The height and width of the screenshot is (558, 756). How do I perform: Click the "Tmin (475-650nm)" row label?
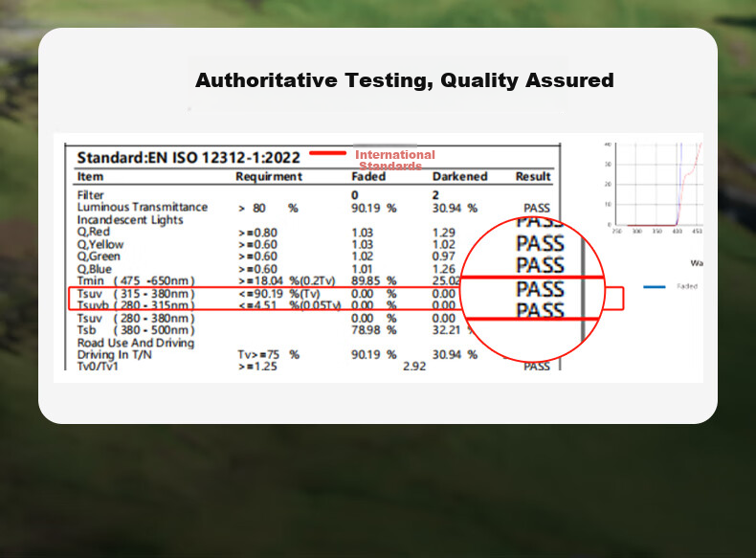click(x=136, y=281)
